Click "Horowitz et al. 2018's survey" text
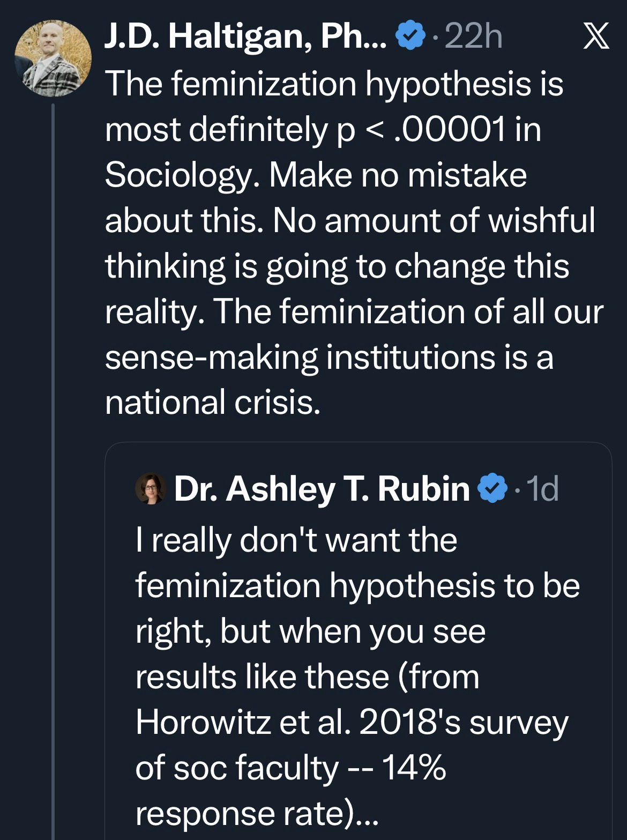Viewport: 627px width, 840px height. pos(352,722)
